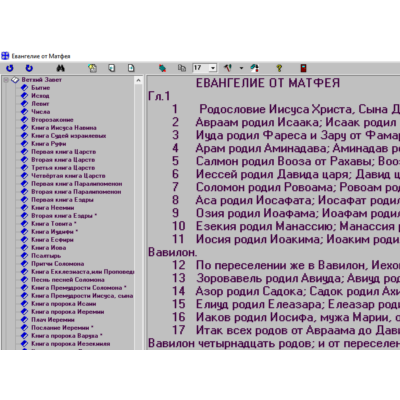400x400 pixels.
Task: Click the previous page document icon
Action: [112, 68]
